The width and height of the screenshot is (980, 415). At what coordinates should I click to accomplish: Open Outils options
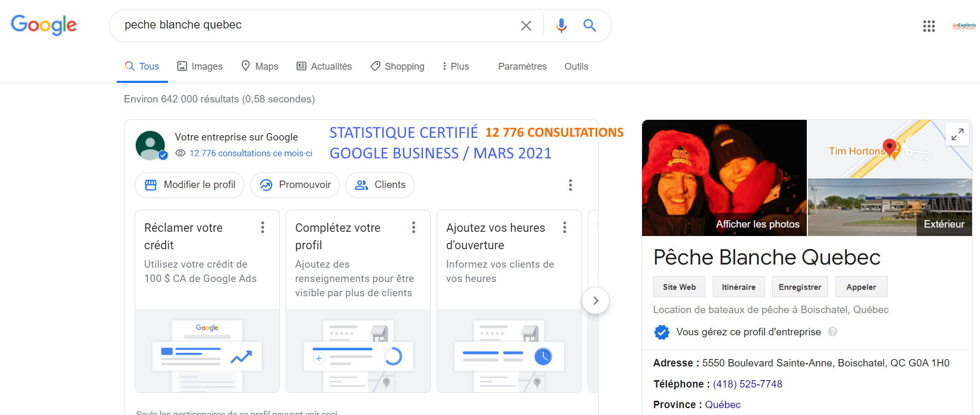point(576,66)
